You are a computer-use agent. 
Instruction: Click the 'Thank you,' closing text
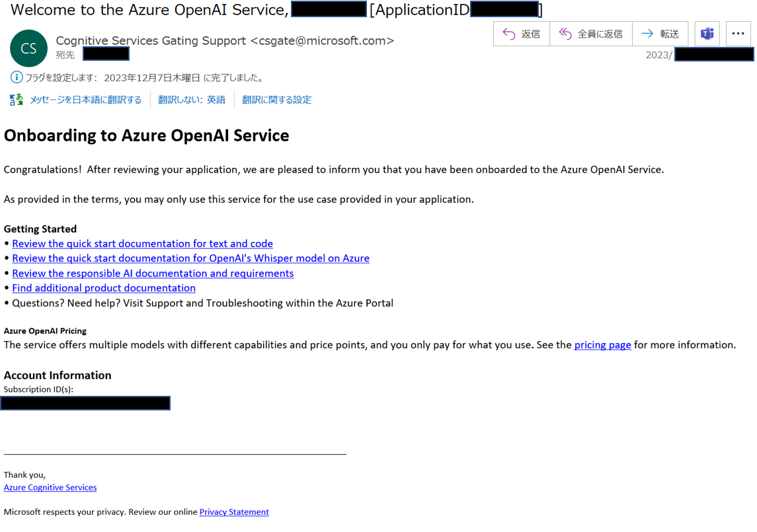click(x=24, y=475)
